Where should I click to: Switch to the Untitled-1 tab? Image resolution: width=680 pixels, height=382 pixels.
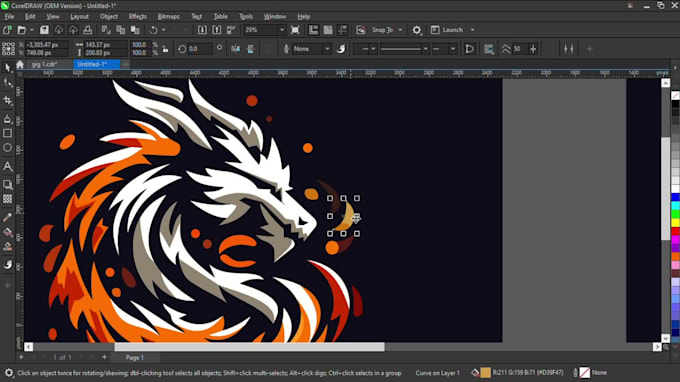[x=96, y=64]
